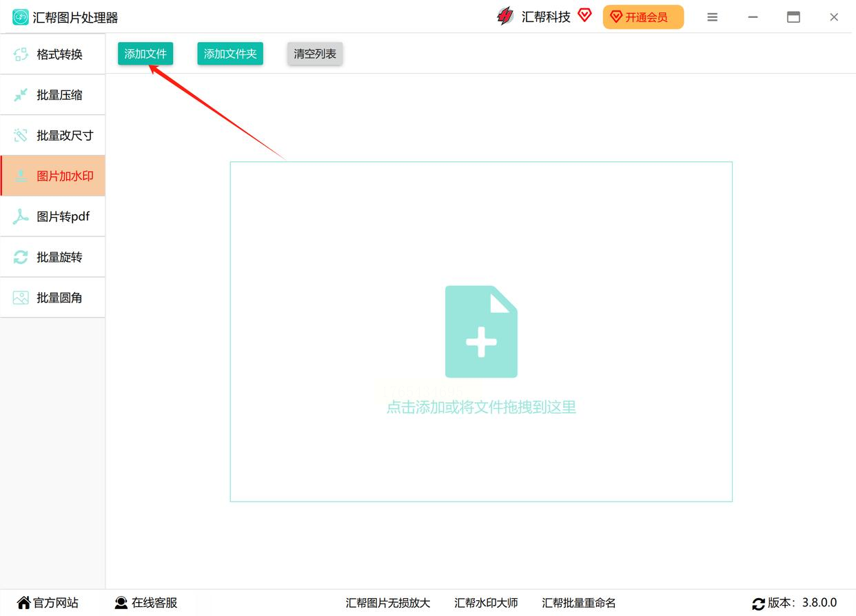Click the refresh icon beside 版本

click(759, 604)
